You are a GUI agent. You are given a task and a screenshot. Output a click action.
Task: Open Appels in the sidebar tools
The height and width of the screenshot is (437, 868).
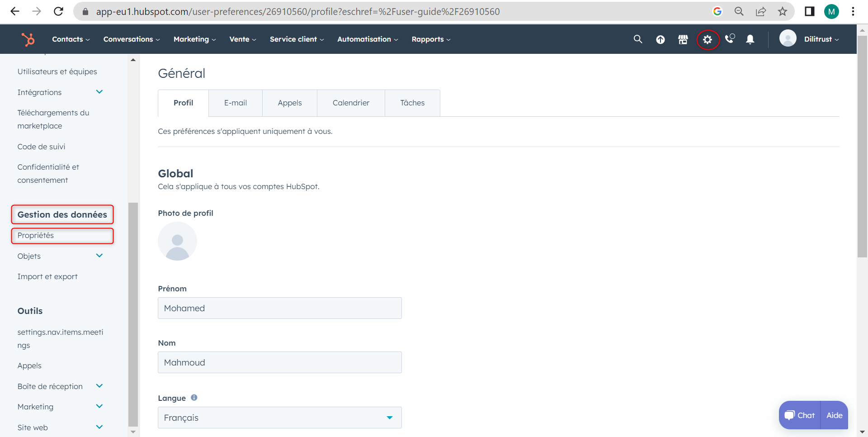click(x=29, y=366)
